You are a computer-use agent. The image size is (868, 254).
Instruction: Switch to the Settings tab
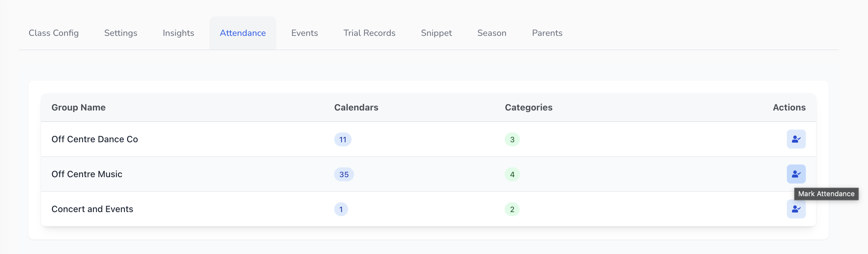click(x=121, y=33)
